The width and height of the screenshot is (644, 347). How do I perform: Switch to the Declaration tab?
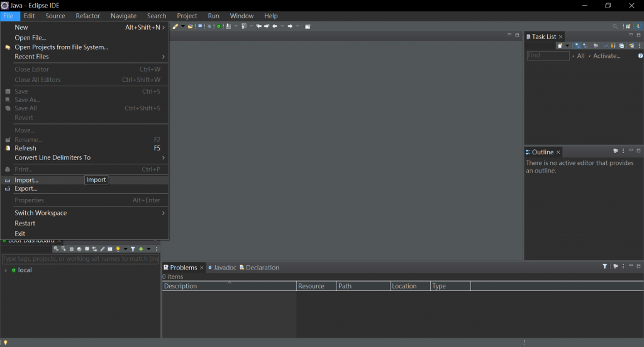(x=259, y=268)
